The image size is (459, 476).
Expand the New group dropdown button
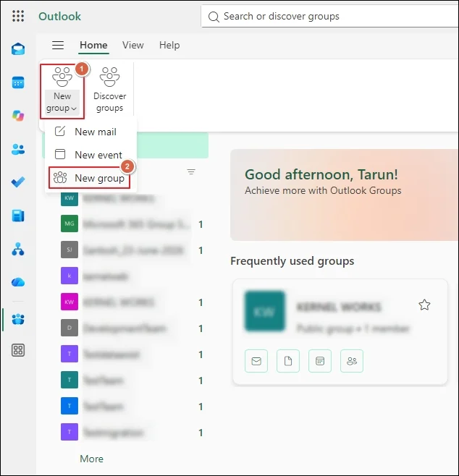coord(62,90)
